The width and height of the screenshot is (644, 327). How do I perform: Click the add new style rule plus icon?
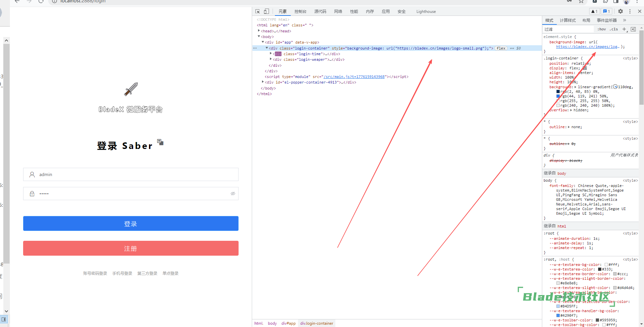pos(624,29)
